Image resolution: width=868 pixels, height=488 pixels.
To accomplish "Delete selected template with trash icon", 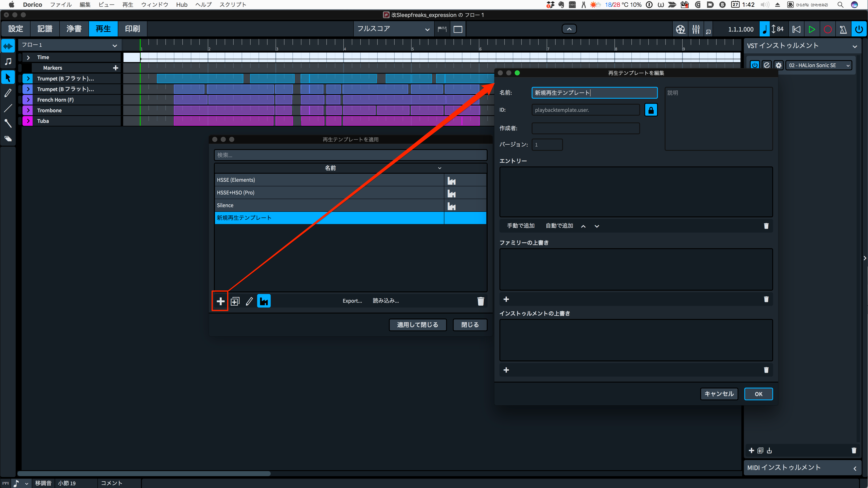I will (x=481, y=301).
